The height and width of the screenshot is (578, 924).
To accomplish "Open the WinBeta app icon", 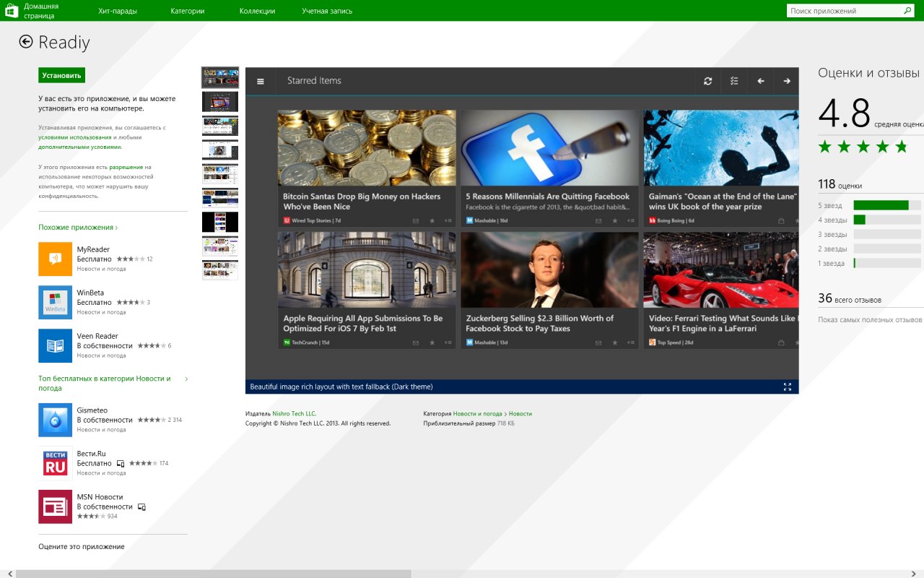I will pos(55,302).
